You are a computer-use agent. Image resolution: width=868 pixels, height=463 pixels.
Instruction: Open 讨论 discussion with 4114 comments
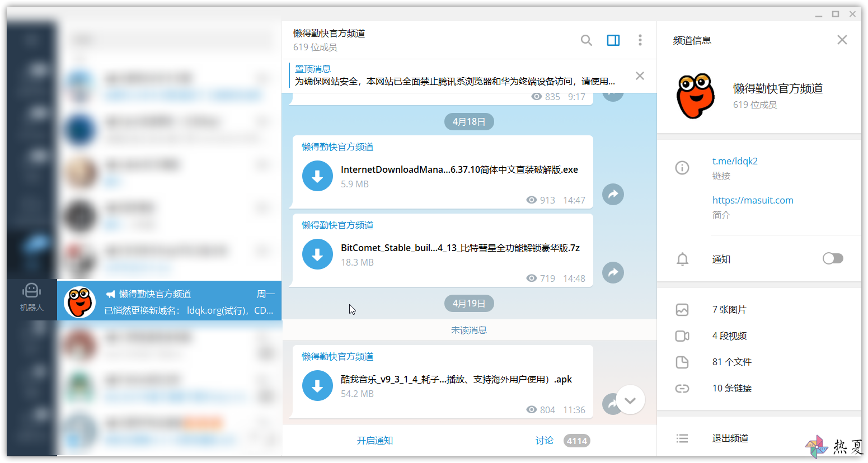562,441
